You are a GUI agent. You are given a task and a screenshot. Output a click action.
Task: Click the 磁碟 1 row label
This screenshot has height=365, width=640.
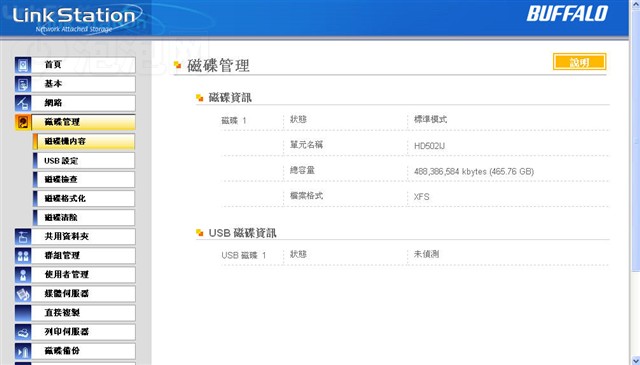(234, 121)
